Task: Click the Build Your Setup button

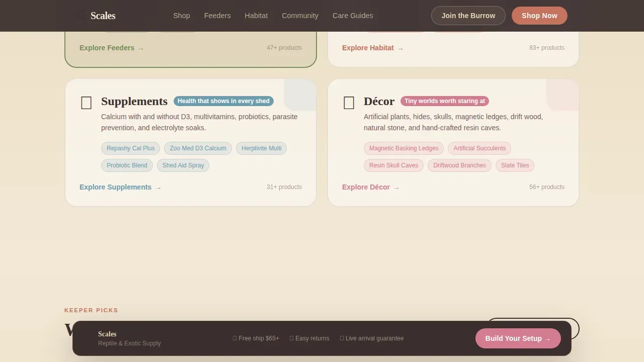Action: click(518, 338)
